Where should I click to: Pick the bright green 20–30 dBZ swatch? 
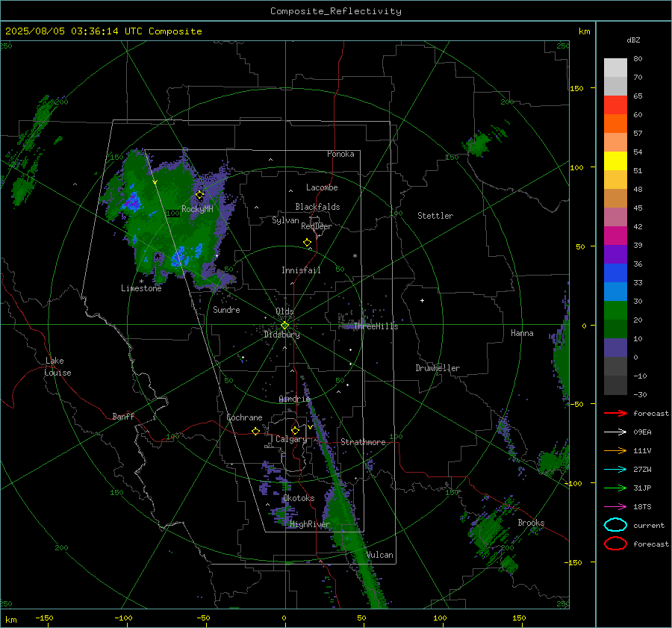[615, 311]
